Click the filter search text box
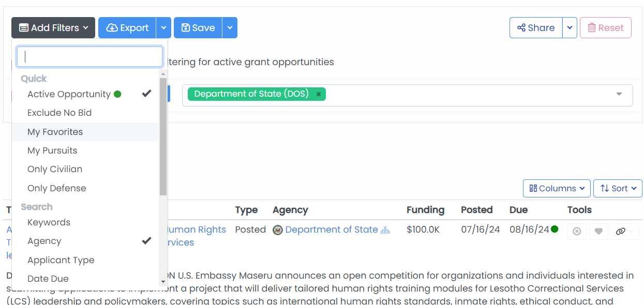The width and height of the screenshot is (644, 305). [x=90, y=57]
